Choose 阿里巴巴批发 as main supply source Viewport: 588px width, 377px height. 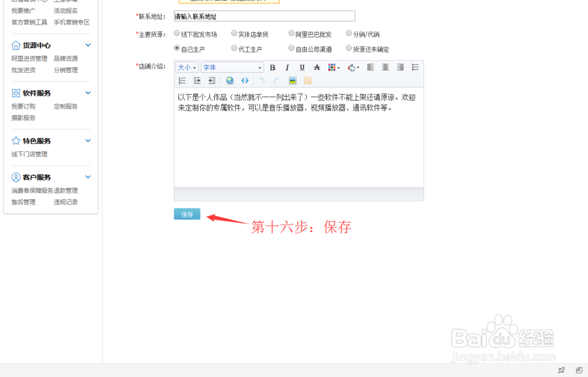[291, 33]
